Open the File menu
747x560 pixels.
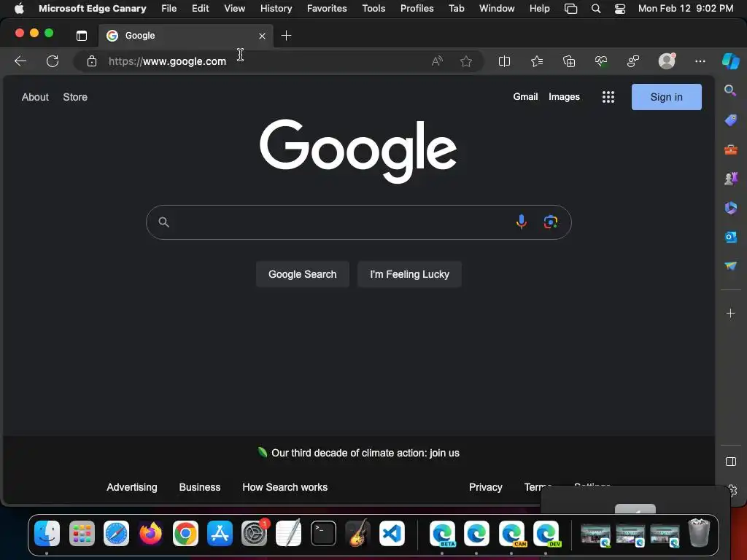(169, 8)
